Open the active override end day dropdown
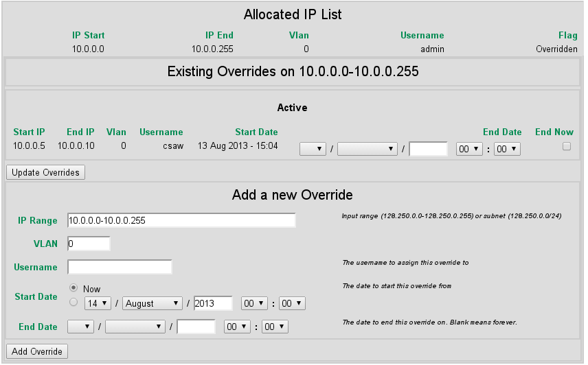The height and width of the screenshot is (365, 588). coord(313,149)
